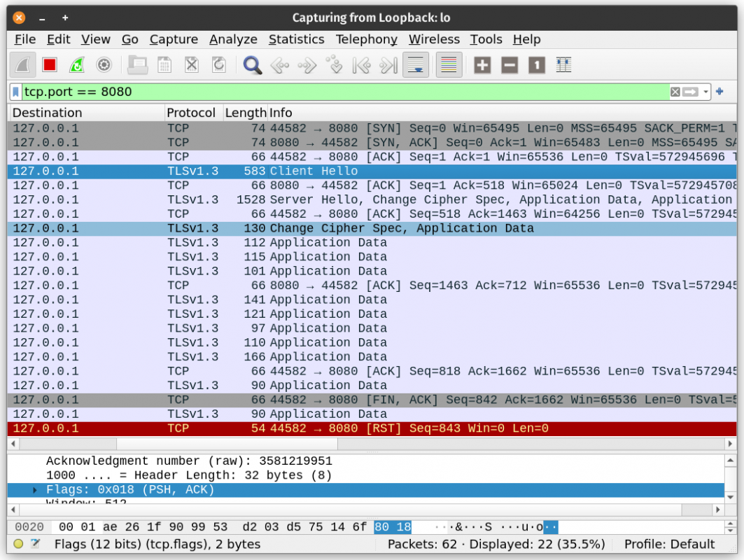This screenshot has height=560, width=744.
Task: Click the add filter button plus
Action: (720, 92)
